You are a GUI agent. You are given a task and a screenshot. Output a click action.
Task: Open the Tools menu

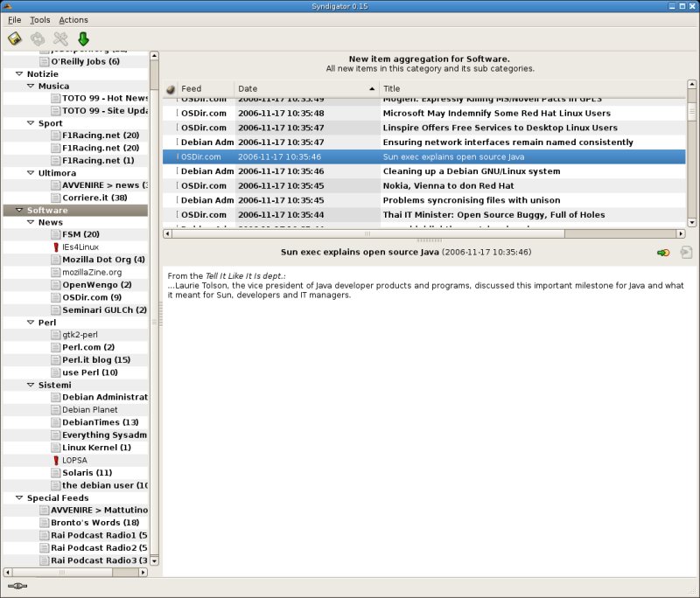pos(39,20)
